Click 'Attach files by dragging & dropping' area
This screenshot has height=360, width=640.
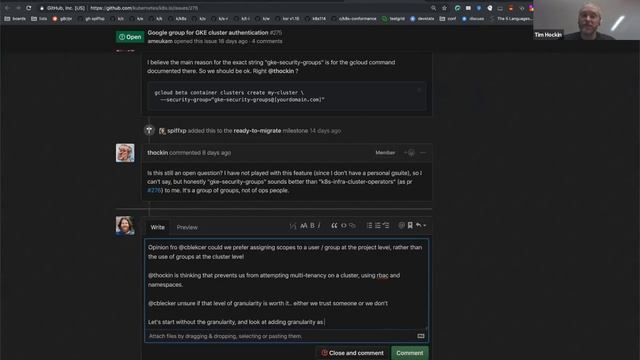point(225,336)
